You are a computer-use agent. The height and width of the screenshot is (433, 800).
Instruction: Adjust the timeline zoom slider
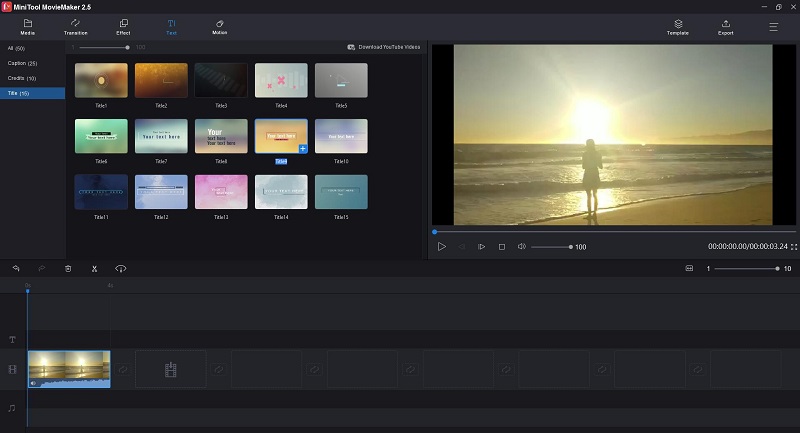coord(746,268)
